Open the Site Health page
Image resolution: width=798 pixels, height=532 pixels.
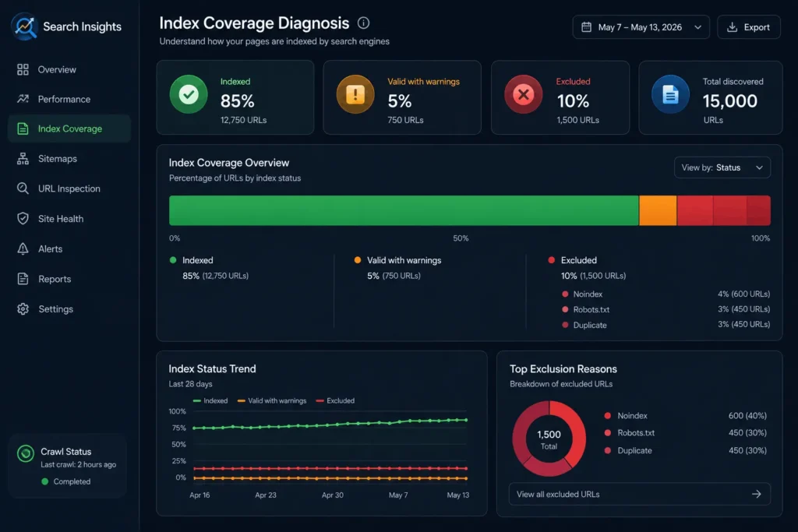69,219
